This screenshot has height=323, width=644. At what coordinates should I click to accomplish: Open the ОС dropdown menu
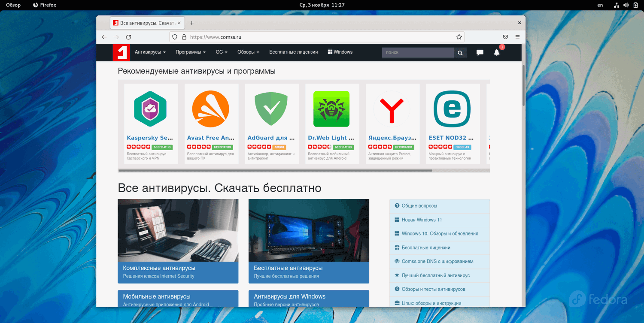click(222, 52)
